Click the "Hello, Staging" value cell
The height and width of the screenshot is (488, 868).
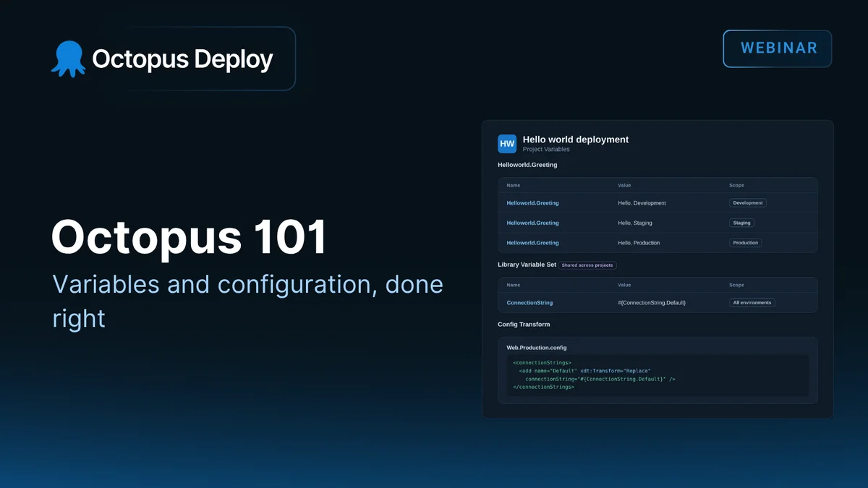[x=635, y=223]
